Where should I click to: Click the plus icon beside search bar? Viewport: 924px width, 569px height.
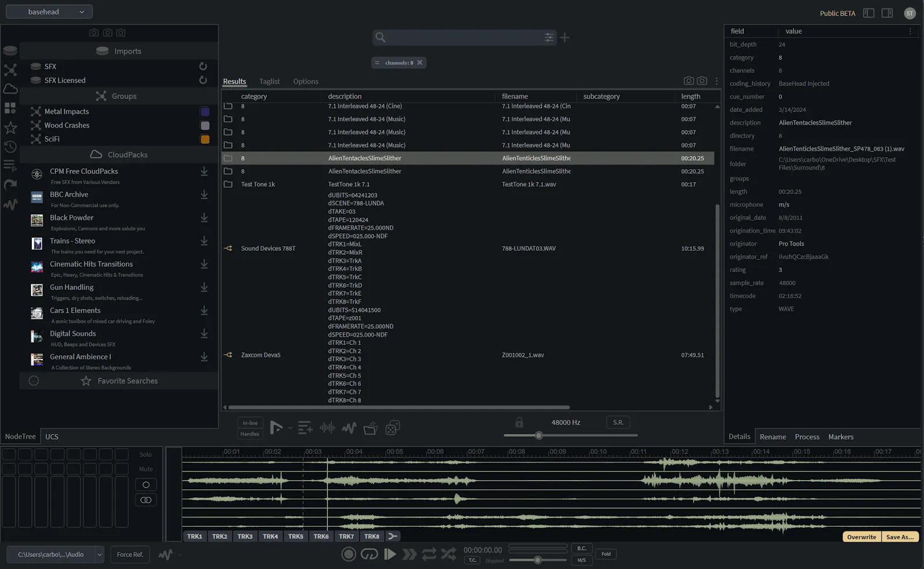(565, 38)
